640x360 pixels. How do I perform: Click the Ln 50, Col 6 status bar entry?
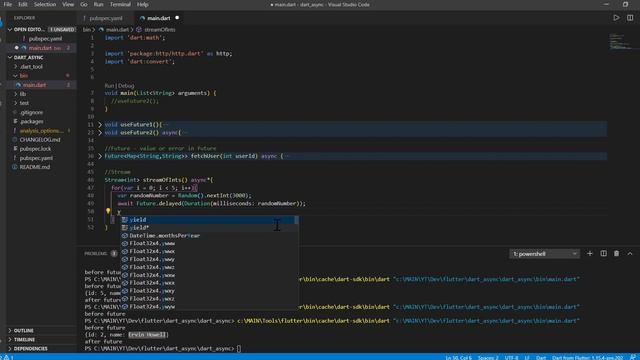pyautogui.click(x=459, y=358)
